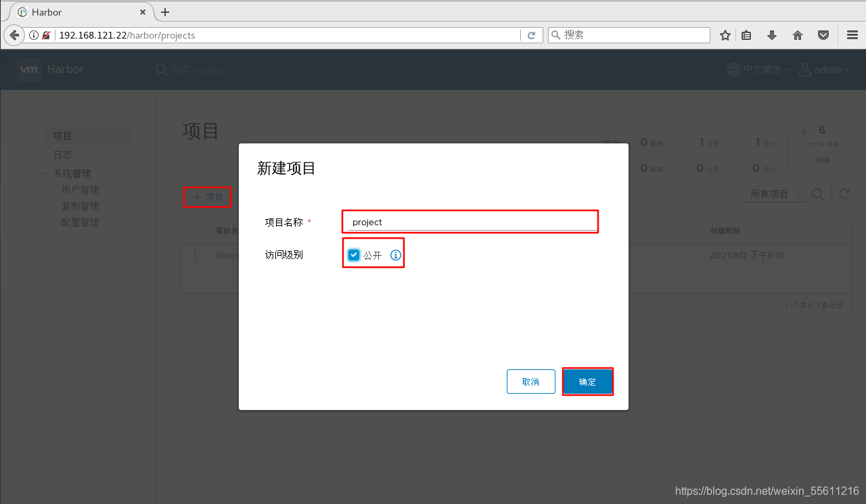Click the 搜索 Harbor search field
Viewport: 866px width, 504px height.
click(x=202, y=70)
